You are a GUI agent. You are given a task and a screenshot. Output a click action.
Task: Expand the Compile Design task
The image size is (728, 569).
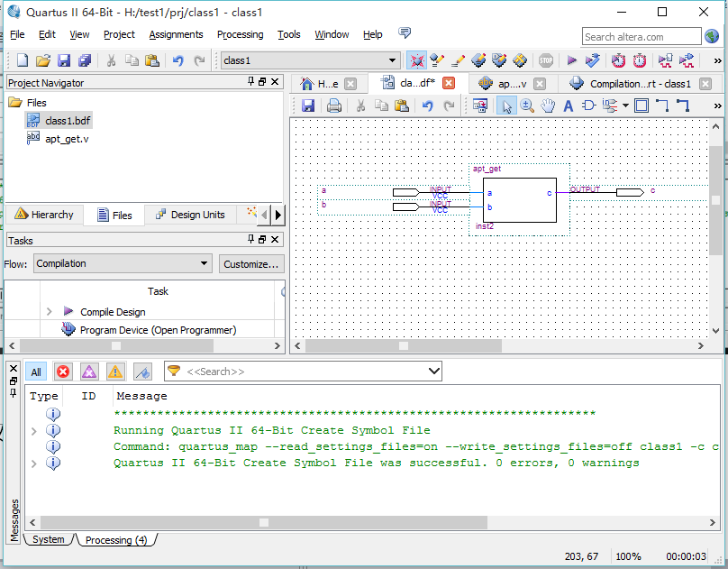50,311
